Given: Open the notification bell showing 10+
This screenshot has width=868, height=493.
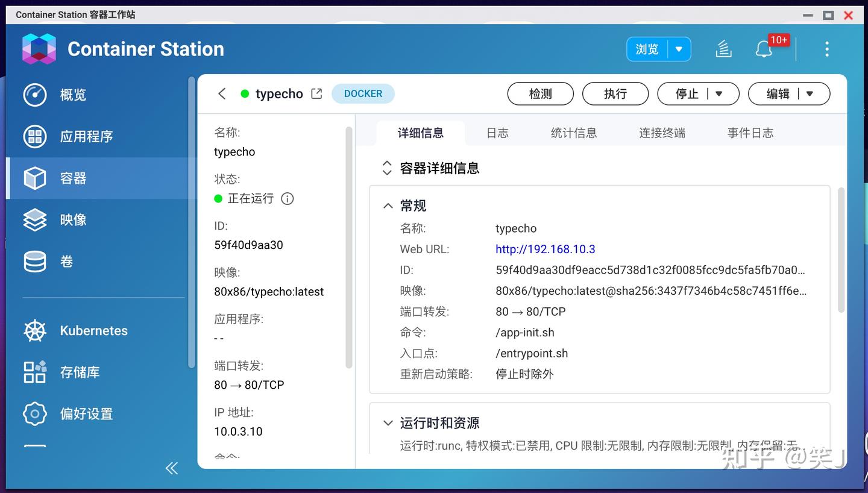Looking at the screenshot, I should (x=764, y=49).
